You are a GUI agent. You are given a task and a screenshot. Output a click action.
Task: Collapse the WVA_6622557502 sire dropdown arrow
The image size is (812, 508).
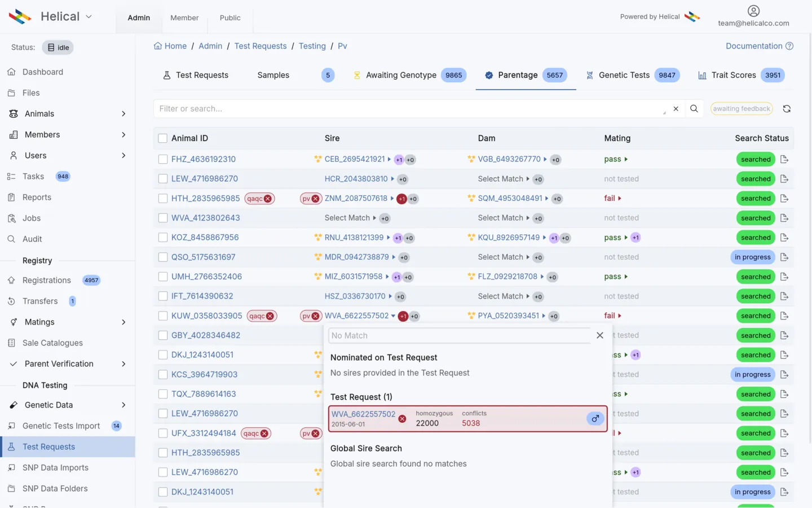[x=393, y=316]
